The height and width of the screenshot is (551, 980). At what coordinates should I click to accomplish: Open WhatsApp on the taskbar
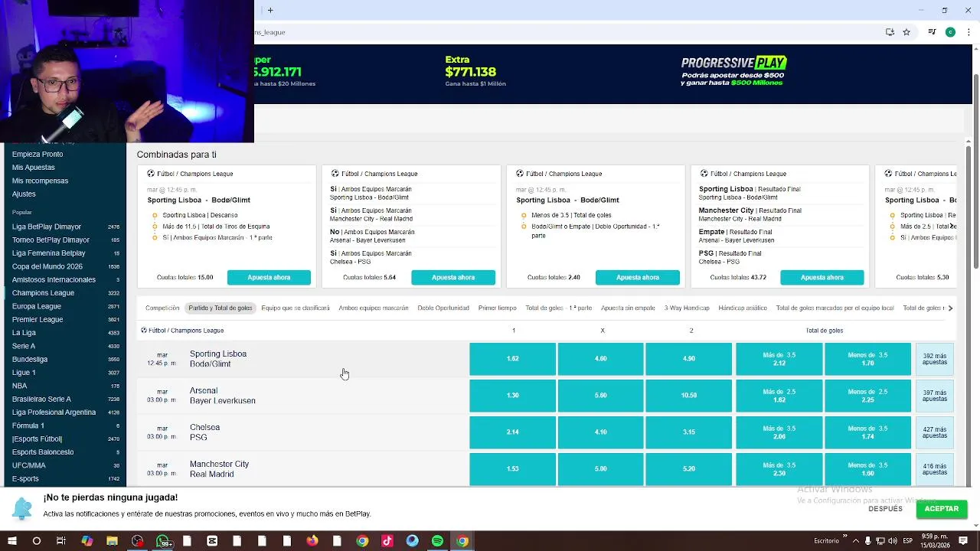163,541
